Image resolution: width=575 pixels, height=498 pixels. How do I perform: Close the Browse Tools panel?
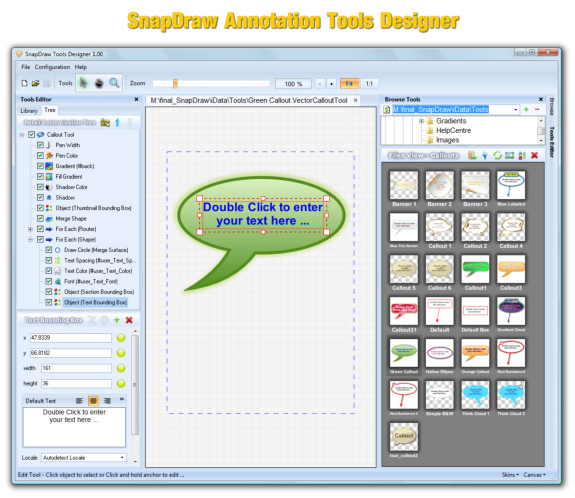tap(541, 99)
